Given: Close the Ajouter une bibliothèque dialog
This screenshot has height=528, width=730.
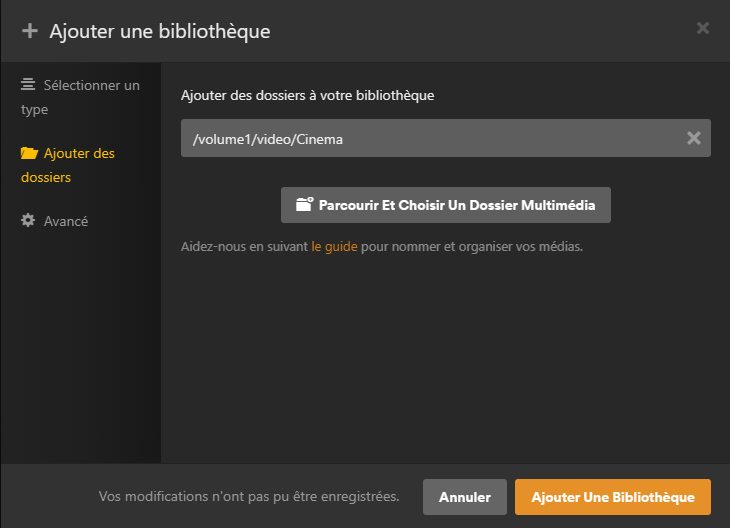Looking at the screenshot, I should point(703,28).
